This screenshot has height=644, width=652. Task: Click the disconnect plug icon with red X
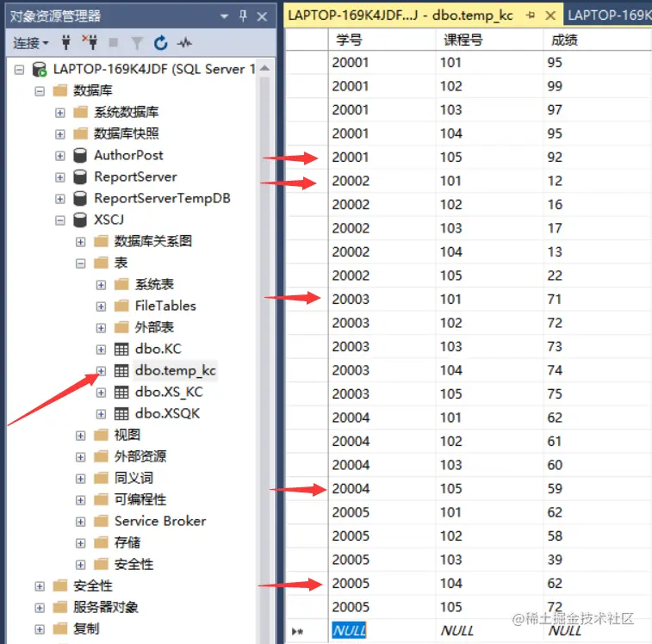(x=90, y=42)
